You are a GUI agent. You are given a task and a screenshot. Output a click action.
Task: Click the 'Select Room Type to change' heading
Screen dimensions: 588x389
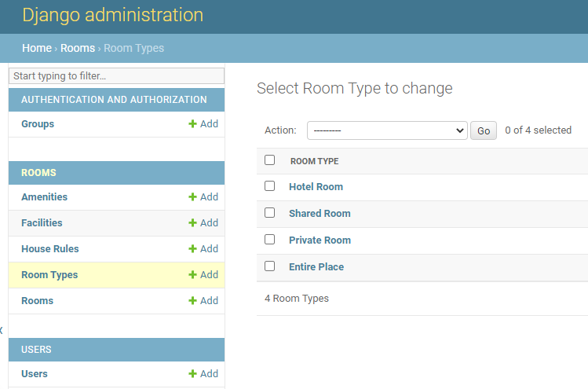click(354, 89)
